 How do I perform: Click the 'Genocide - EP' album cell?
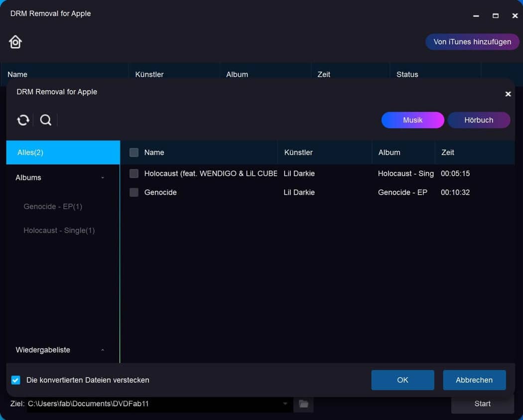402,192
